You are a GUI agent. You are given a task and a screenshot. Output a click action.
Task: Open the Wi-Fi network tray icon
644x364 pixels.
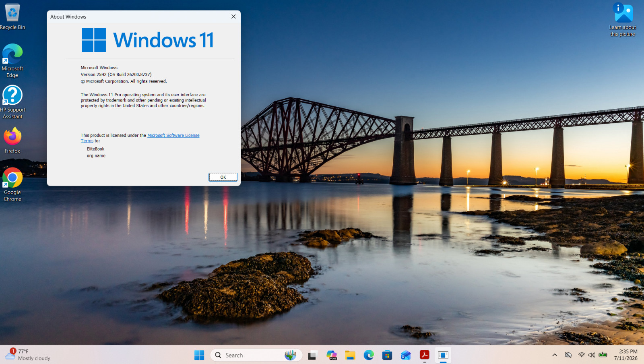click(582, 355)
